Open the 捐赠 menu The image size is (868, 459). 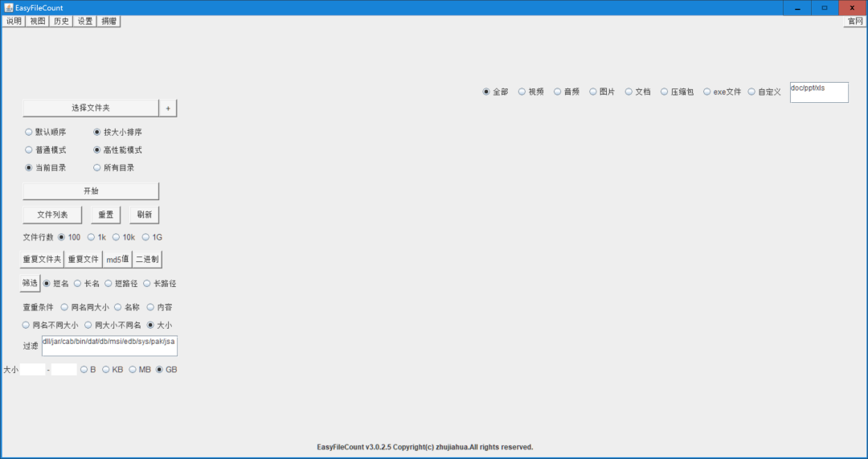(x=109, y=21)
